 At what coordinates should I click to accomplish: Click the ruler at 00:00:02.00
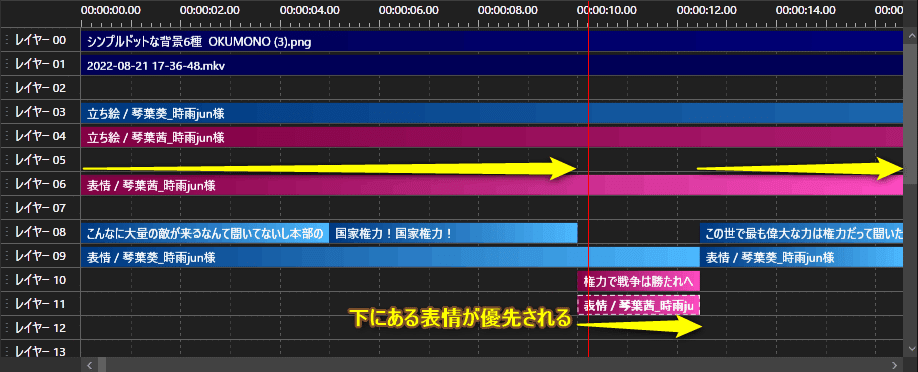pos(210,10)
